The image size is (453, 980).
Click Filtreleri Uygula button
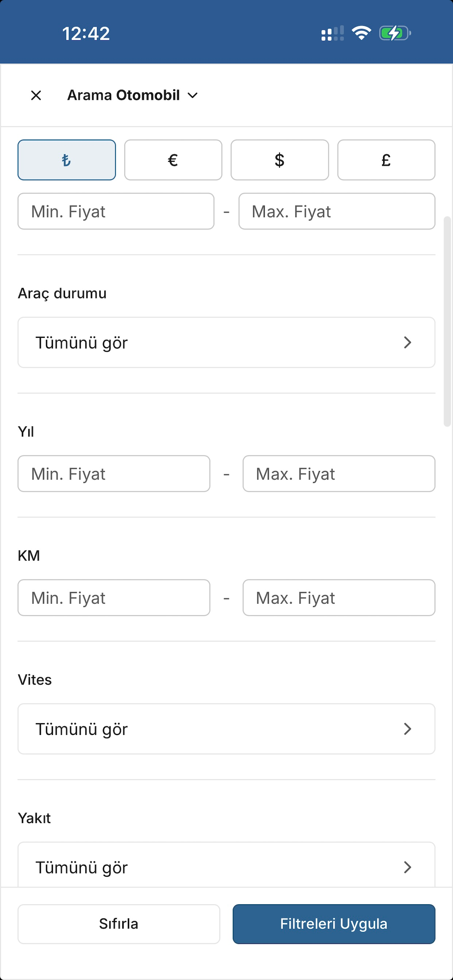pos(334,924)
